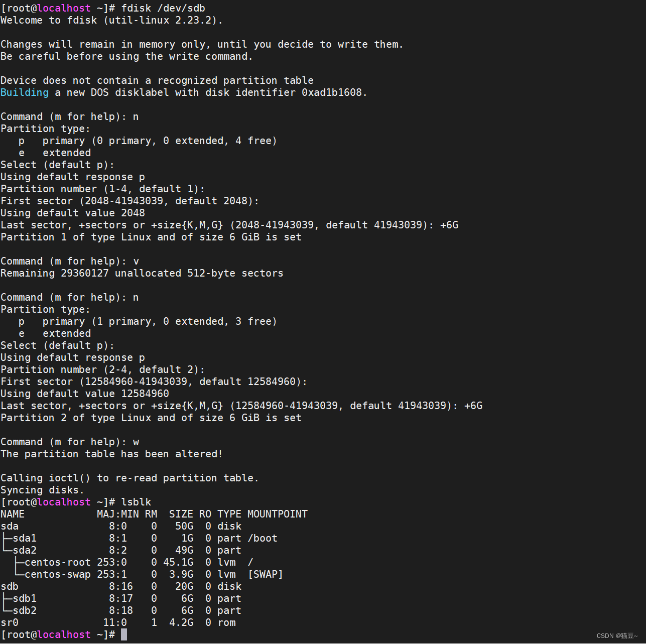Select the /boot mountpoint text
Image resolution: width=646 pixels, height=644 pixels.
pyautogui.click(x=262, y=538)
